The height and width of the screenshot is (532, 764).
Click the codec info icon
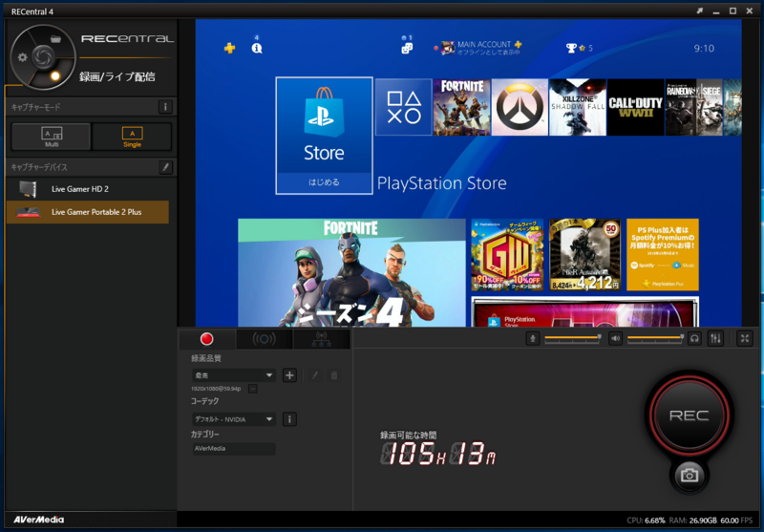click(289, 419)
